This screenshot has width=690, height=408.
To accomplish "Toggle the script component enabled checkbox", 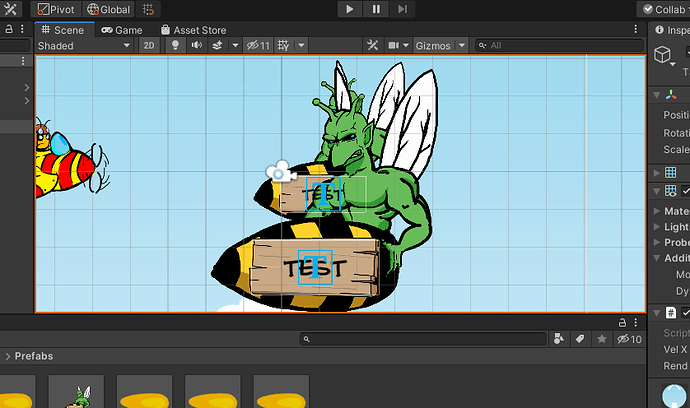I will point(686,313).
